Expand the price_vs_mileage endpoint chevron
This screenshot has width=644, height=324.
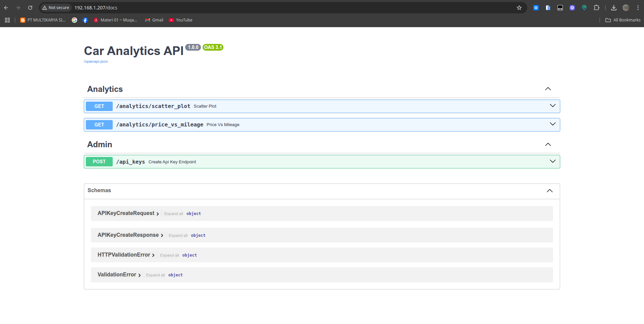tap(553, 124)
